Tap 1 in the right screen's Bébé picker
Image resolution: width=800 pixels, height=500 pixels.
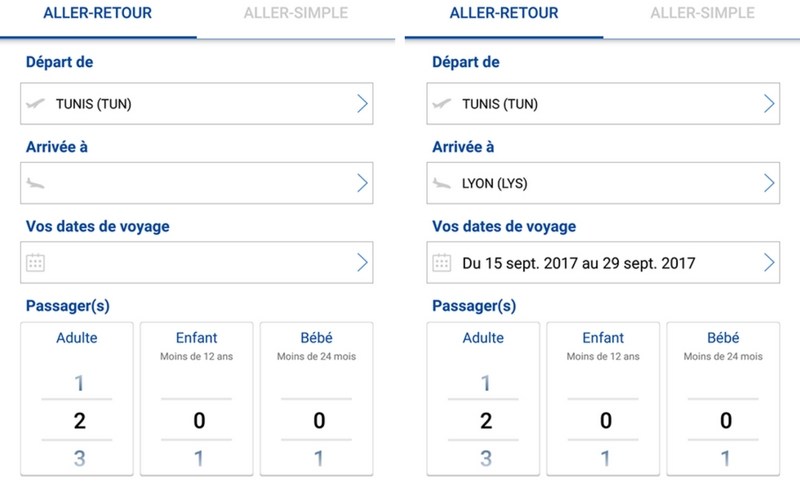(725, 459)
